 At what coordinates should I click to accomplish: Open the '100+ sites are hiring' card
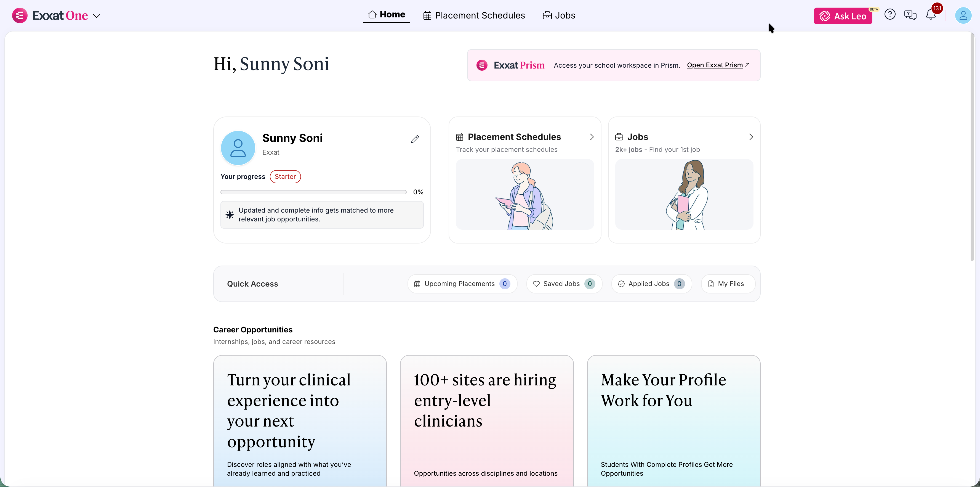487,421
